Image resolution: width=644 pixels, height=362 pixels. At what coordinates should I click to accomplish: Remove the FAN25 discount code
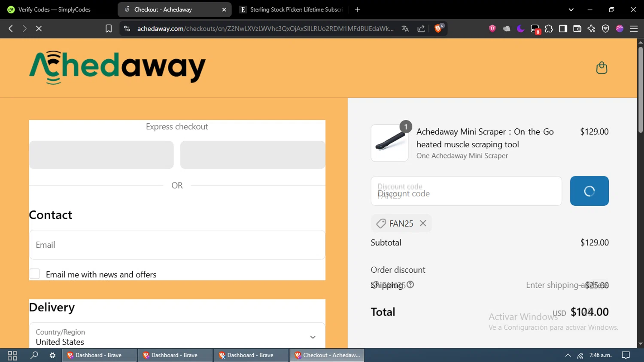point(423,223)
